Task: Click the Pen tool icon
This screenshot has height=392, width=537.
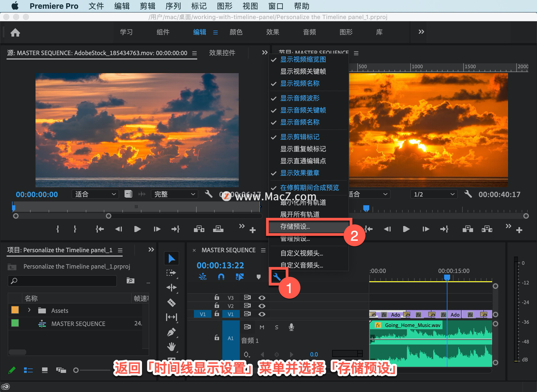Action: (x=171, y=332)
